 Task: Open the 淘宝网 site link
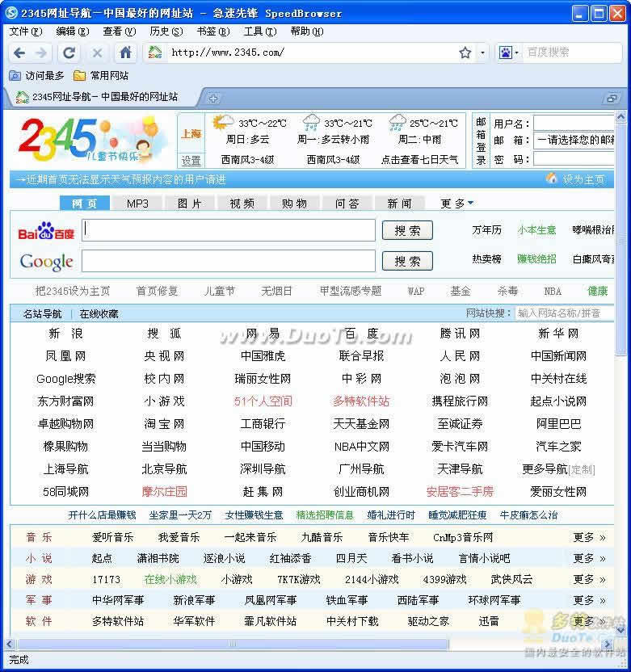[x=164, y=424]
